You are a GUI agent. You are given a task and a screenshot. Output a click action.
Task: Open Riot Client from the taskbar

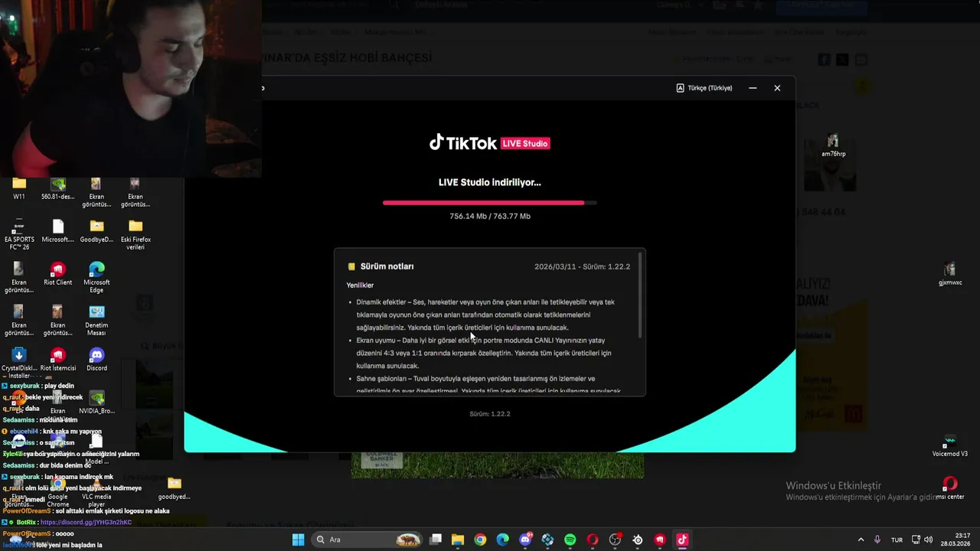[660, 540]
